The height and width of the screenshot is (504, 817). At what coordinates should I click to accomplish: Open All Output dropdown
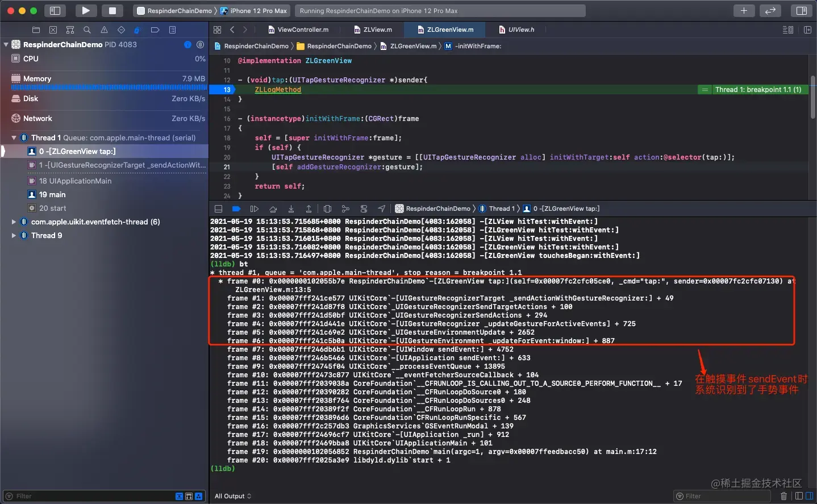pos(233,496)
